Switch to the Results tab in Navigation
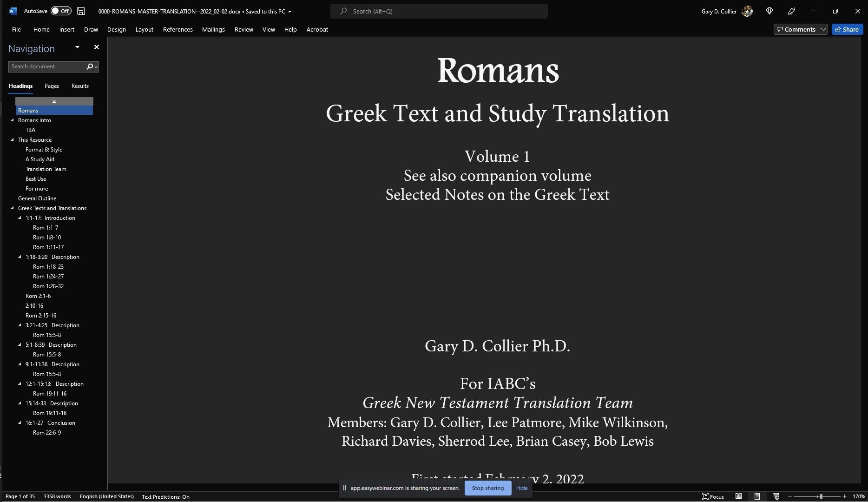Viewport: 868px width, 502px height. (80, 86)
